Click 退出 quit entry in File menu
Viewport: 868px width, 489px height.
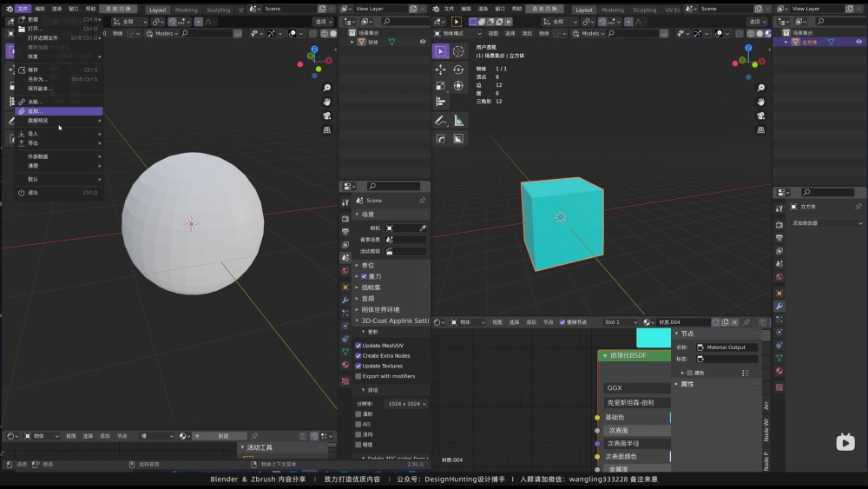pyautogui.click(x=59, y=193)
